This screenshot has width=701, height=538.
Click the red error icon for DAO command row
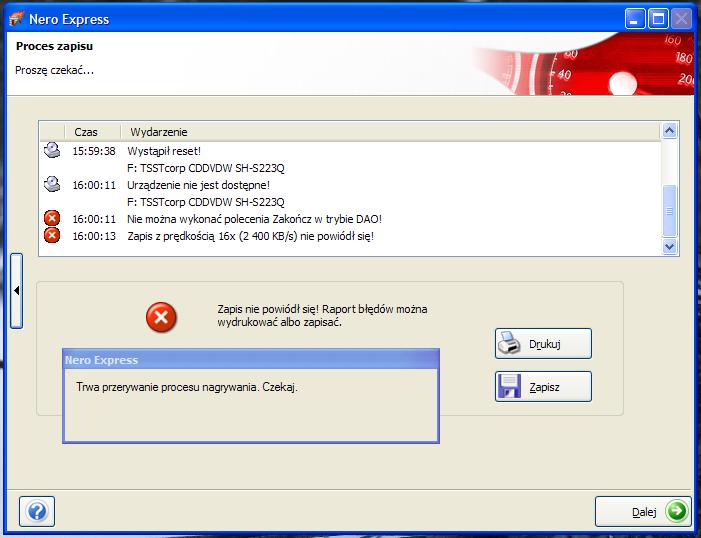coord(52,219)
